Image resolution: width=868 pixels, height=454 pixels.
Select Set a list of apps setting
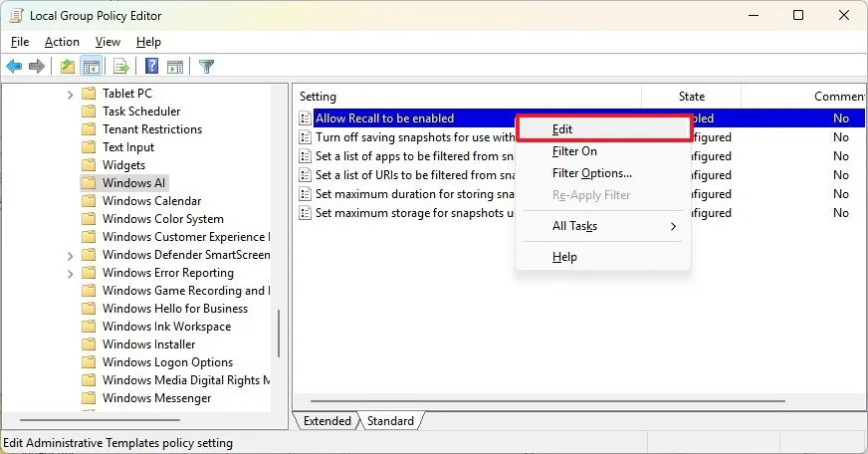coord(415,156)
